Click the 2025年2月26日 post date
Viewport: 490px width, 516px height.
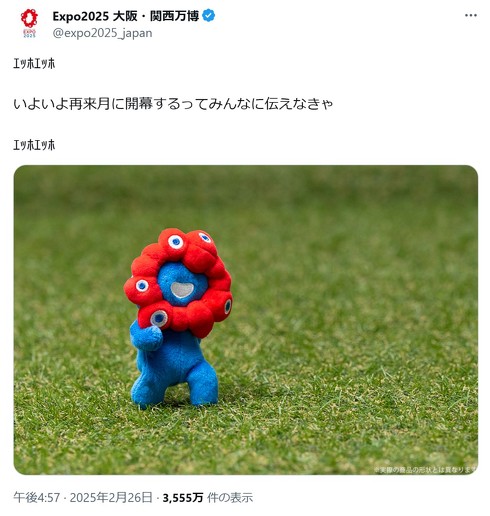[111, 498]
